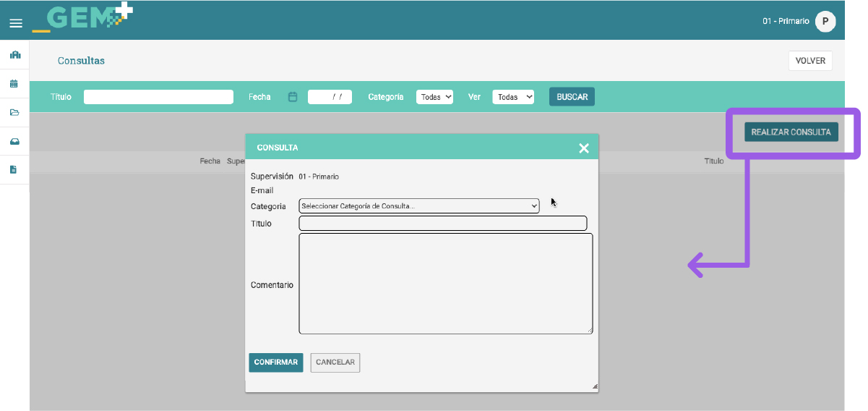The width and height of the screenshot is (868, 411).
Task: Open the inbox sidebar icon
Action: (14, 141)
